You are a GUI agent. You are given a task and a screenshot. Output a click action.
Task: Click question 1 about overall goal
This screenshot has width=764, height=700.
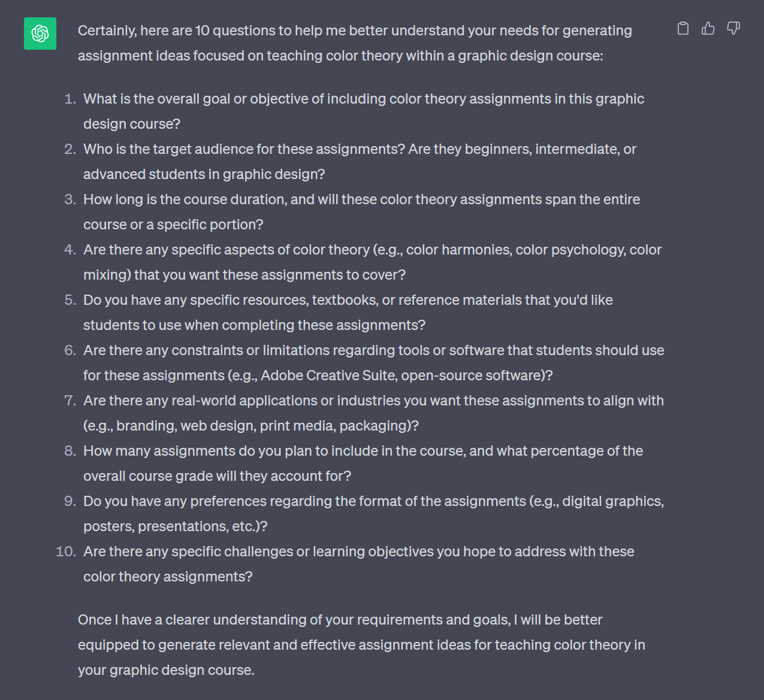click(364, 111)
